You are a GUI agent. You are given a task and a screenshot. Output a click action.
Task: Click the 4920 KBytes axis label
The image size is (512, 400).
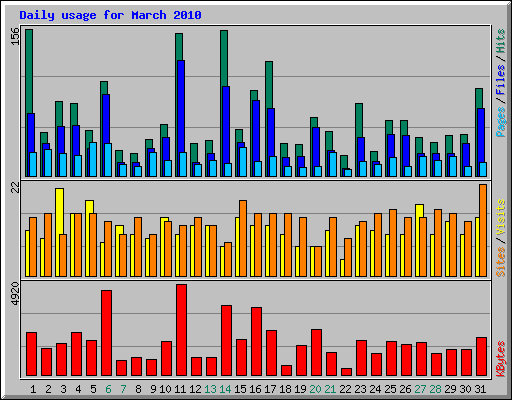tap(15, 294)
